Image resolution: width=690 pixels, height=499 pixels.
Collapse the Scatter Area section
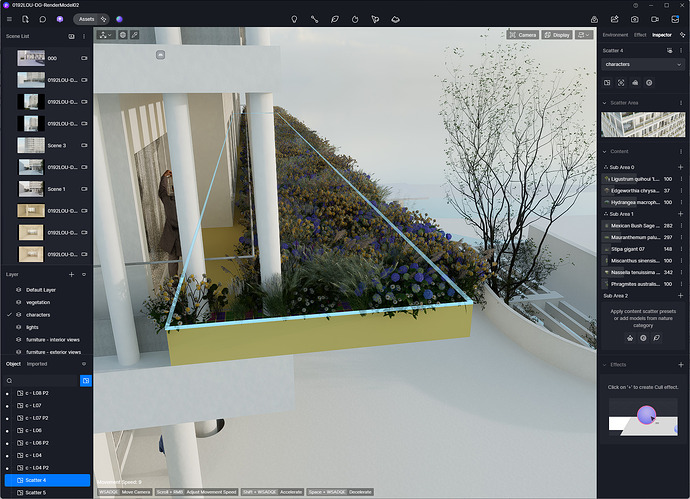point(604,102)
